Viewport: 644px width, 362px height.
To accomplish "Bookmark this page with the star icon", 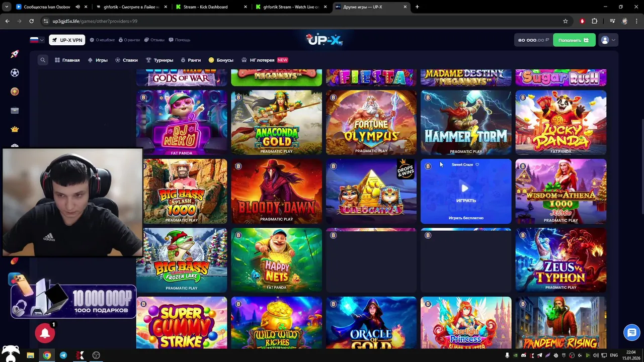I will (x=566, y=21).
